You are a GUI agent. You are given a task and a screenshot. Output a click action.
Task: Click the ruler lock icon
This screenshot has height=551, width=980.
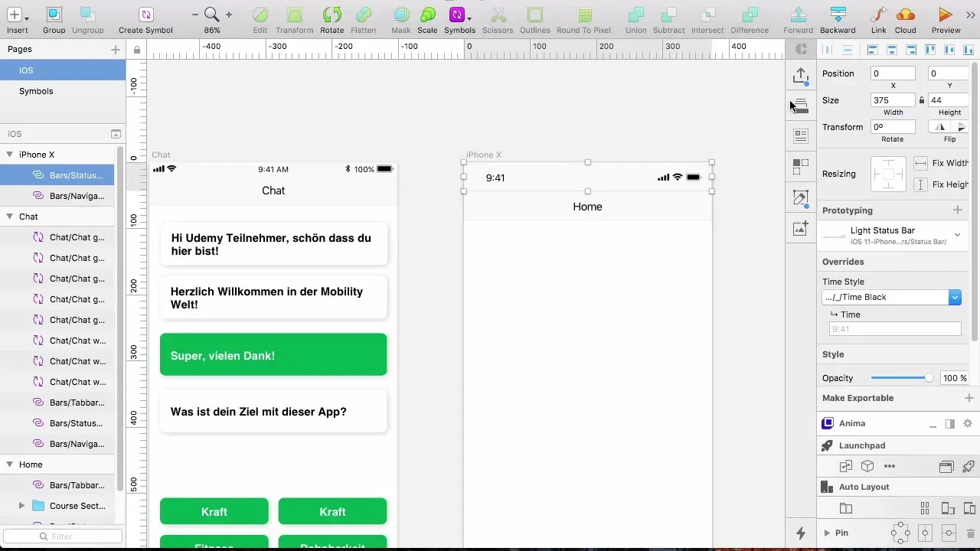[x=136, y=50]
